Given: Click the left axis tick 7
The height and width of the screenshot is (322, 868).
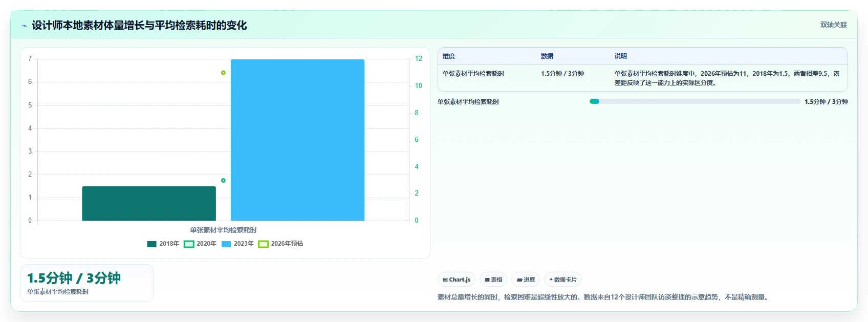Looking at the screenshot, I should (30, 59).
